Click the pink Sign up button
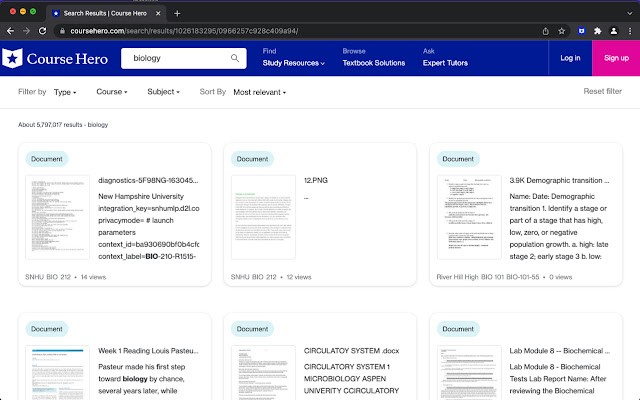 tap(616, 58)
